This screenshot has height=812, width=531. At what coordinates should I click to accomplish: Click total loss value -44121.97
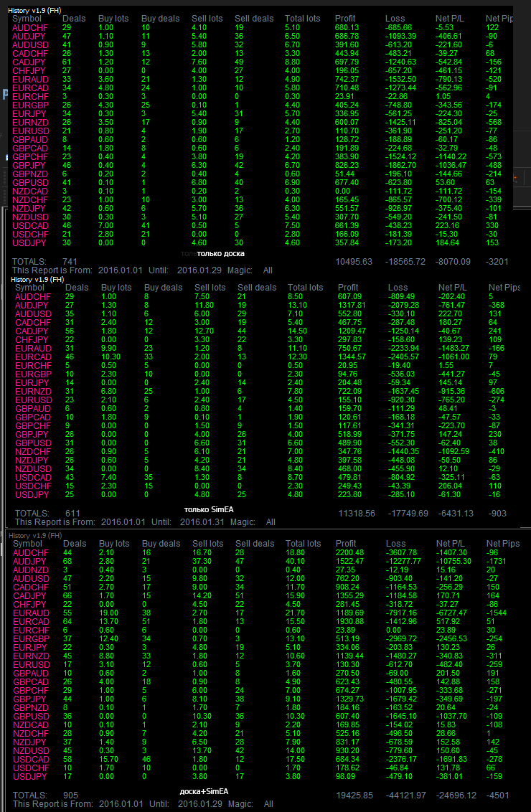405,795
